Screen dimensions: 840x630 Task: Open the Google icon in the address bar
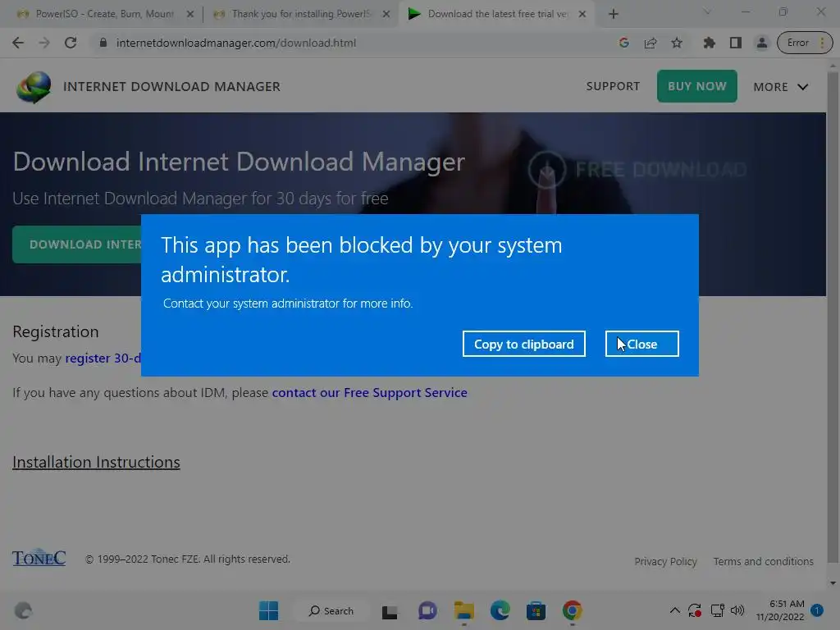tap(623, 43)
